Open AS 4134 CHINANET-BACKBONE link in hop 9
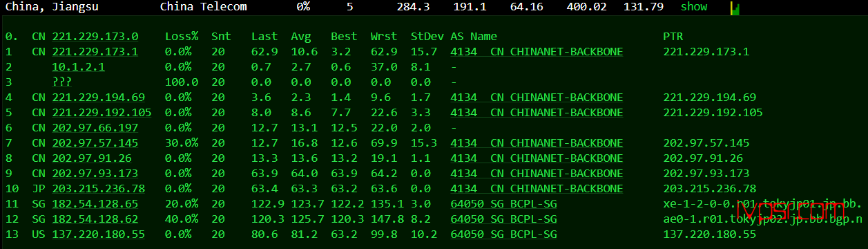 537,173
